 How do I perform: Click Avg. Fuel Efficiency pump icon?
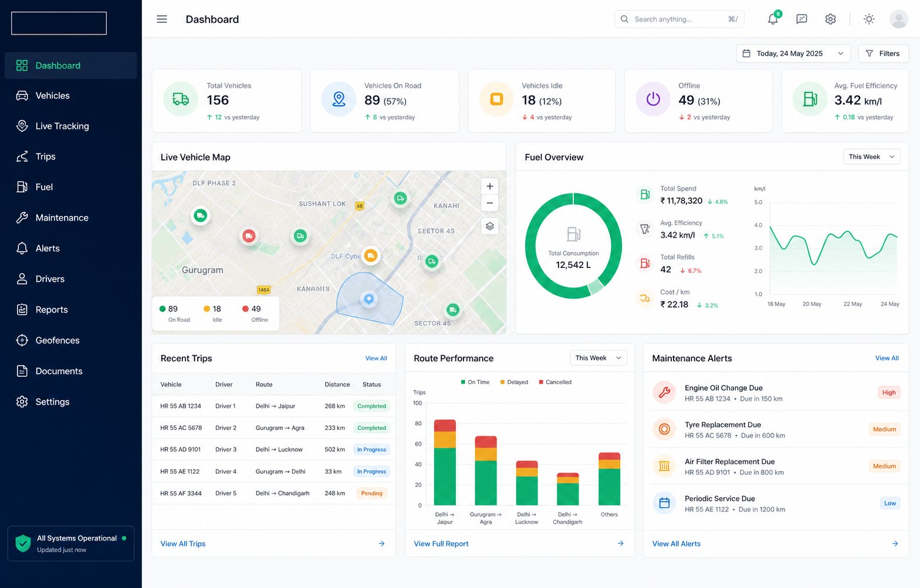pos(810,99)
